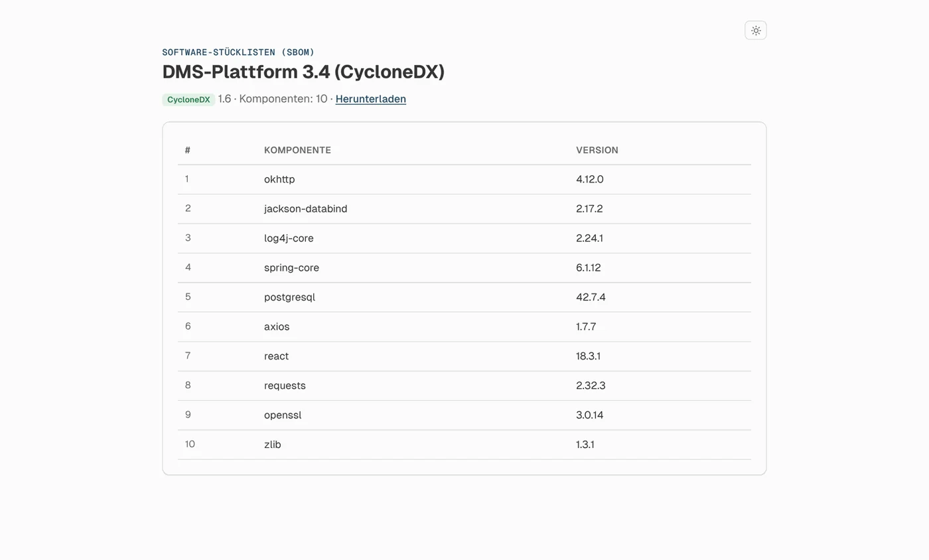Screen dimensions: 929x560
Task: Toggle the light/dark theme sun icon
Action: [755, 31]
